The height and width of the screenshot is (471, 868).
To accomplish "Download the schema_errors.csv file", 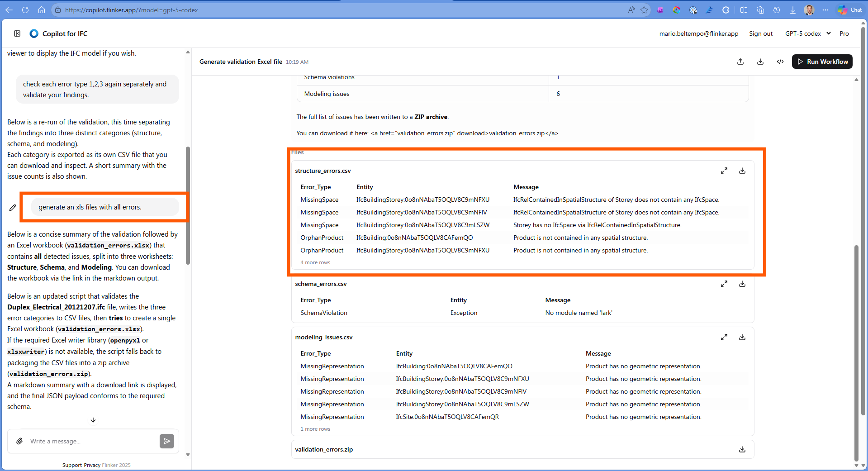I will tap(742, 284).
